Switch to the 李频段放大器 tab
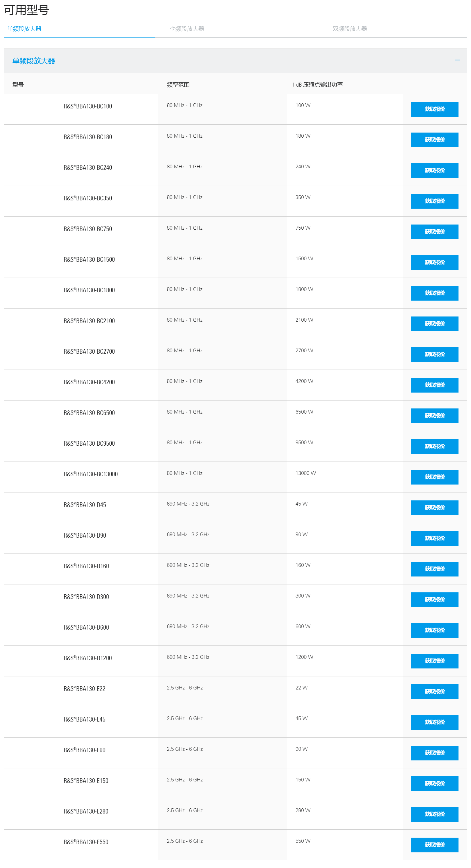Image resolution: width=471 pixels, height=868 pixels. 187,29
